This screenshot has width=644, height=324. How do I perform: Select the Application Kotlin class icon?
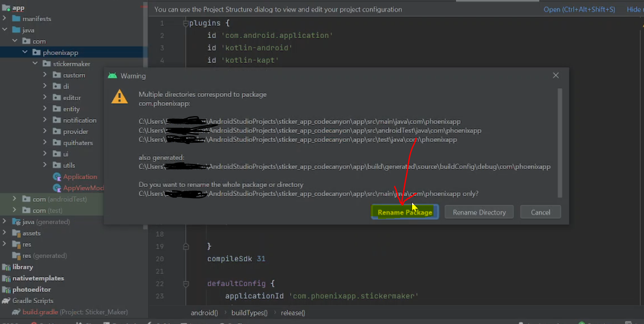pos(57,176)
